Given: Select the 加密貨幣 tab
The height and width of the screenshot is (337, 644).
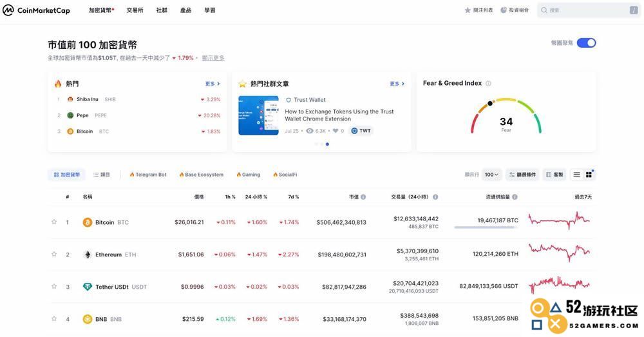Looking at the screenshot, I should 66,175.
